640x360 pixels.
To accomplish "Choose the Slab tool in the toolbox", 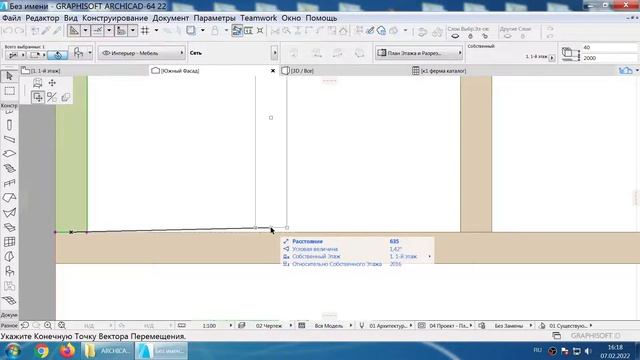I will tap(9, 154).
